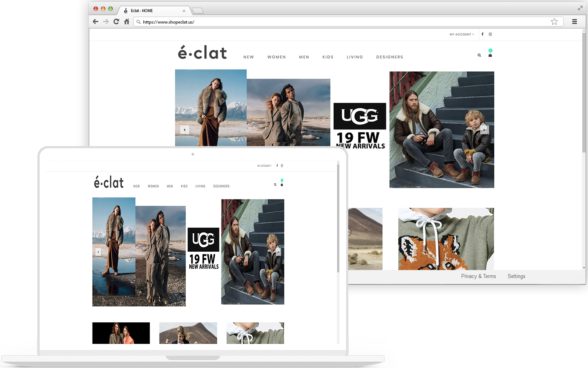Open search icon in the browser site header
This screenshot has height=368, width=588.
479,55
